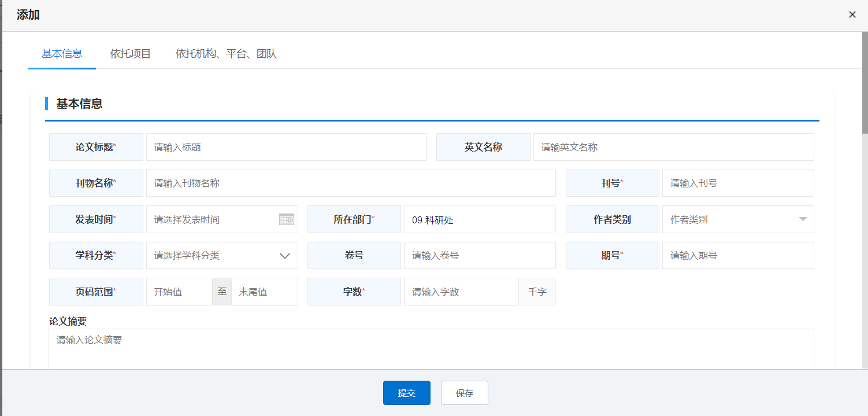Click the 末尾值 page range field
Image resolution: width=868 pixels, height=416 pixels.
[264, 292]
